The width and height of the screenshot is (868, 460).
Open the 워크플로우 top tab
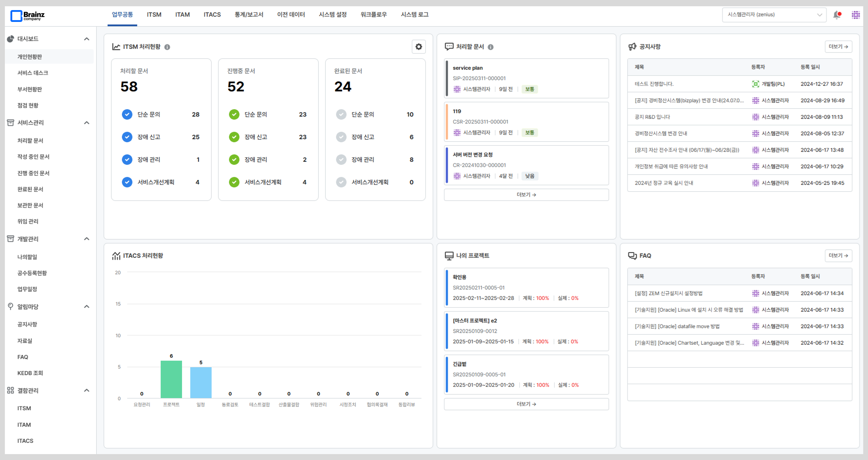(374, 15)
